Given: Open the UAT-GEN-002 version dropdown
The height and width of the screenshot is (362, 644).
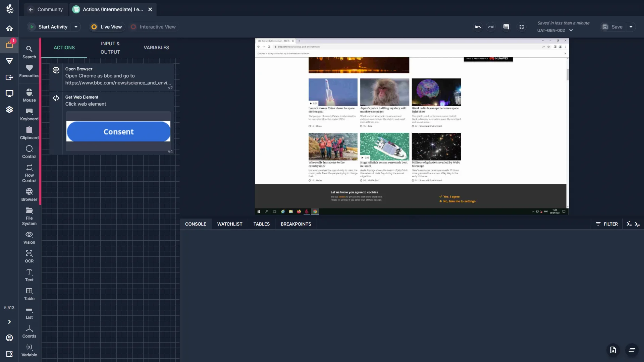Looking at the screenshot, I should [571, 30].
